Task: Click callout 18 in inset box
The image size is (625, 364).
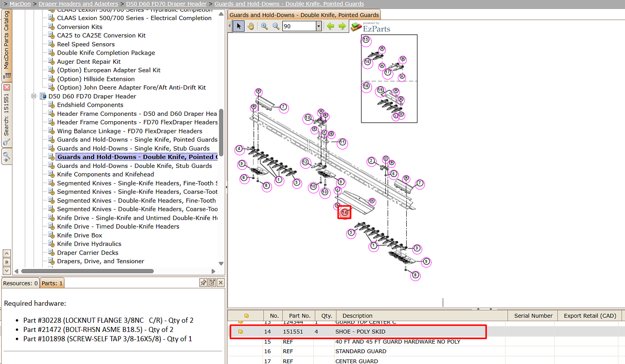Action: pos(366,86)
